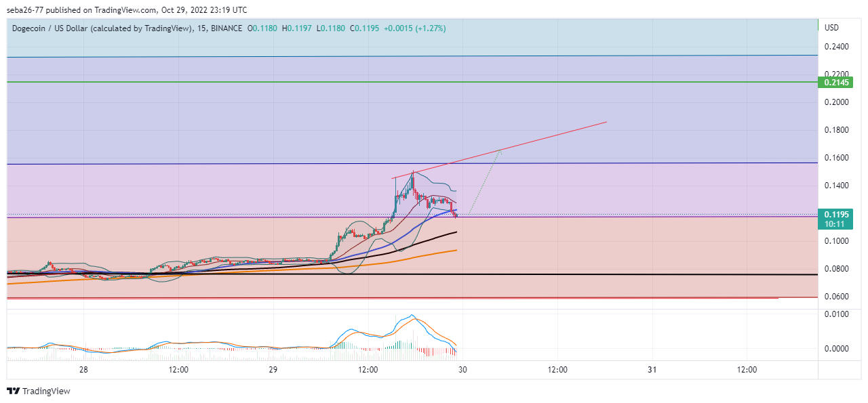This screenshot has height=403, width=868.
Task: Click the 0.0600 price axis label
Action: (x=835, y=297)
